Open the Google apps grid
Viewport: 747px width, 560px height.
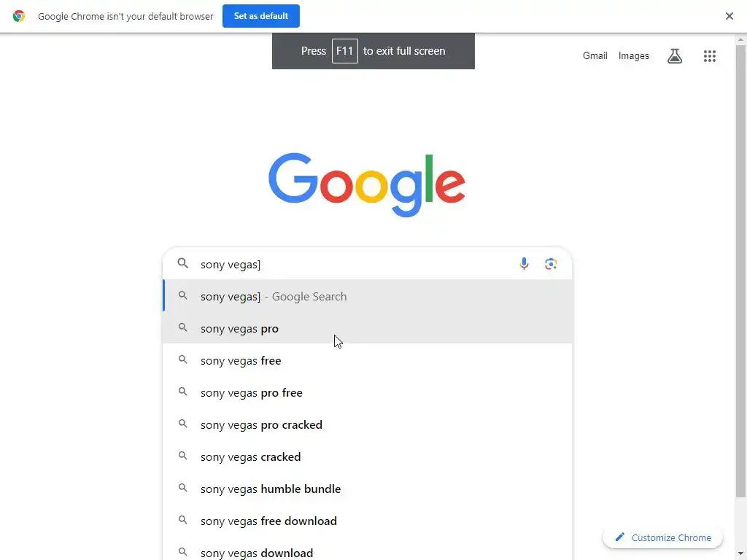coord(709,56)
